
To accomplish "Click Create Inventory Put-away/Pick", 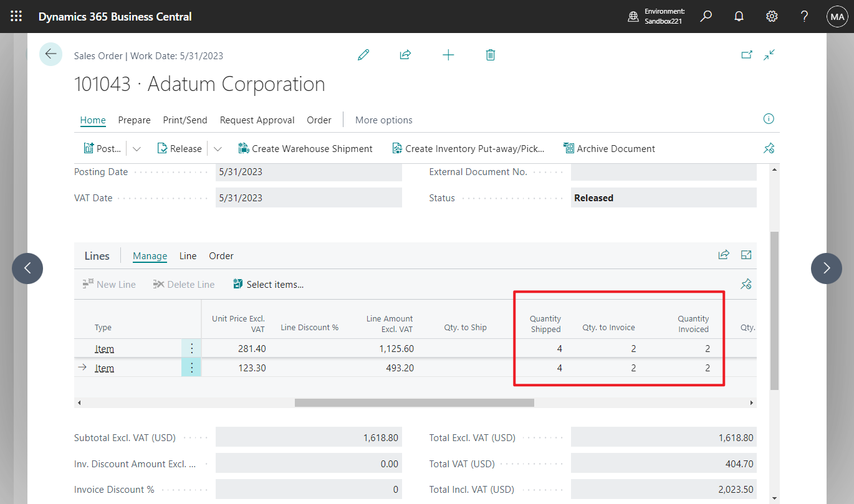I will (x=468, y=148).
